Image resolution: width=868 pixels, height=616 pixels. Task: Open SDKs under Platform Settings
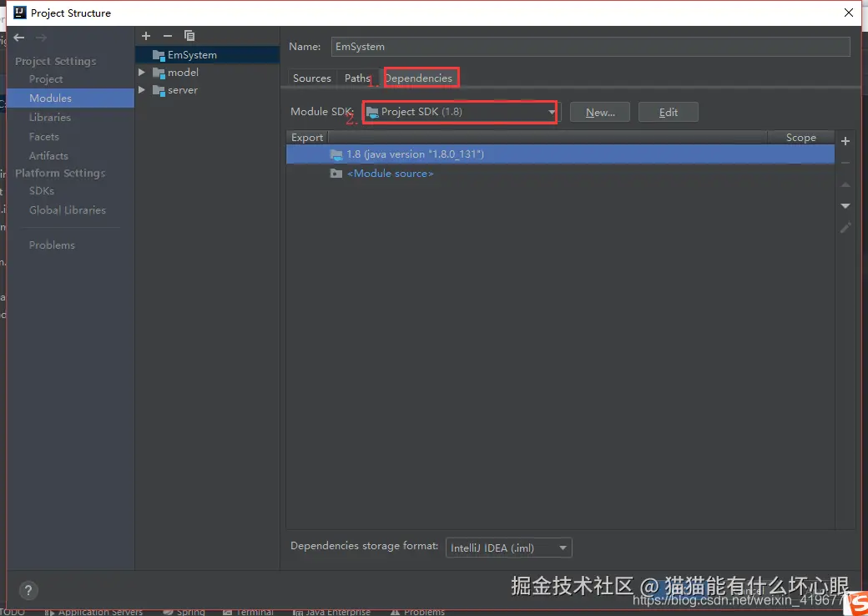click(x=42, y=191)
